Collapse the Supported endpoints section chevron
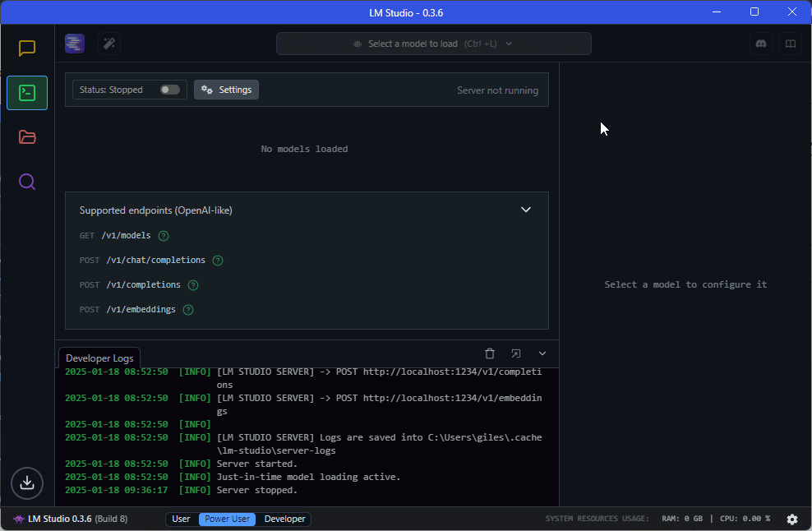This screenshot has height=531, width=812. 526,210
